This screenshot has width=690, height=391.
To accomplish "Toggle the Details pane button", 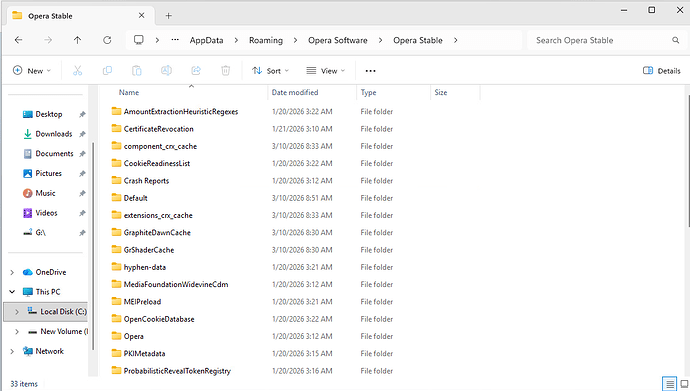I will 661,70.
